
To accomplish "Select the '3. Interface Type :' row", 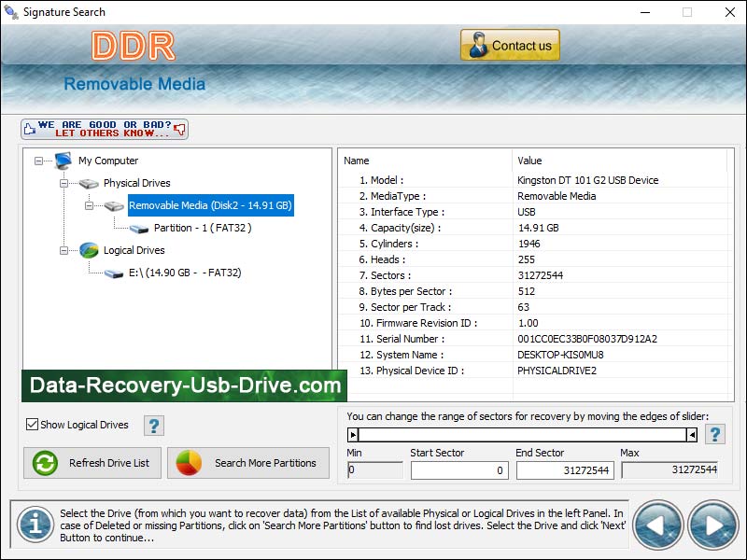I will click(533, 212).
